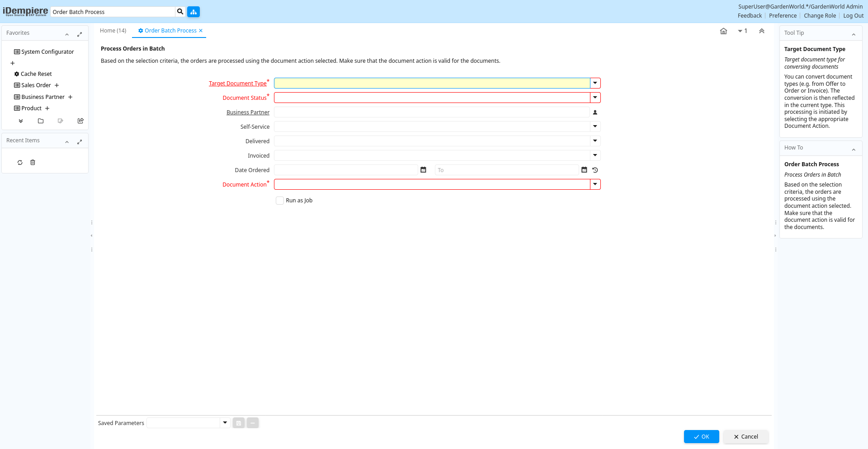The image size is (868, 449).
Task: Clear Recent Items with trash icon
Action: (x=33, y=163)
